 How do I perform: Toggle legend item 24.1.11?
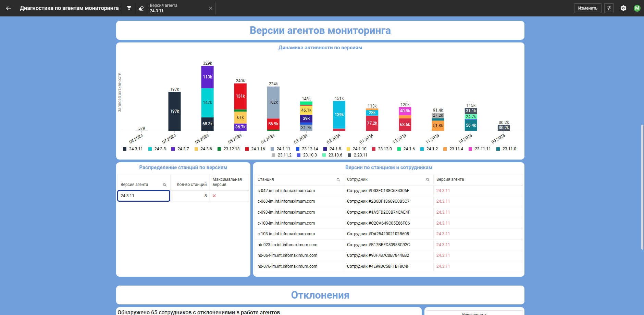coord(281,149)
